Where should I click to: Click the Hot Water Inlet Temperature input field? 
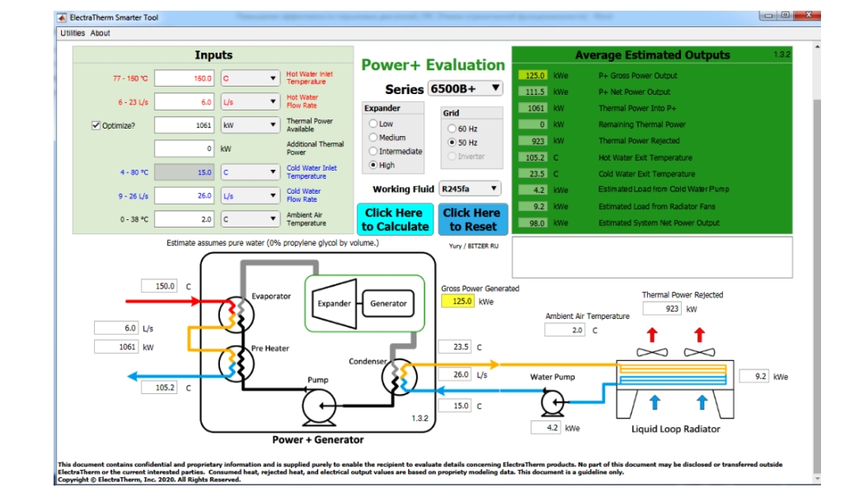[x=185, y=78]
